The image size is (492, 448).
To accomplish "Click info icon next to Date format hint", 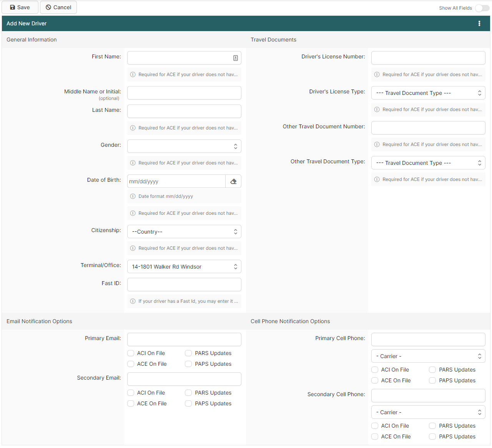I will pos(133,196).
